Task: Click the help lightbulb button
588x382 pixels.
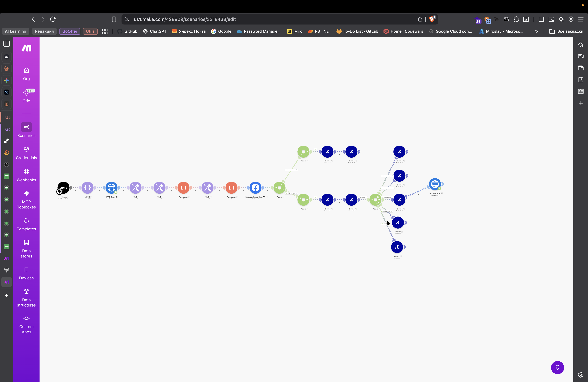Action: 557,367
